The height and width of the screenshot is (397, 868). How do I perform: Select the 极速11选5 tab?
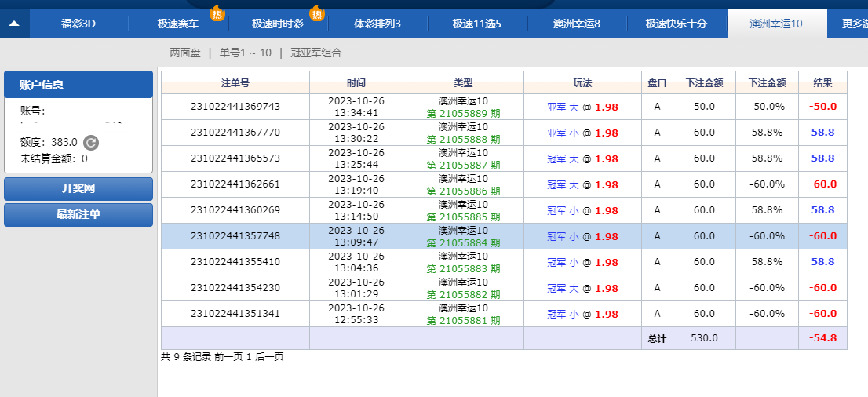coord(476,24)
